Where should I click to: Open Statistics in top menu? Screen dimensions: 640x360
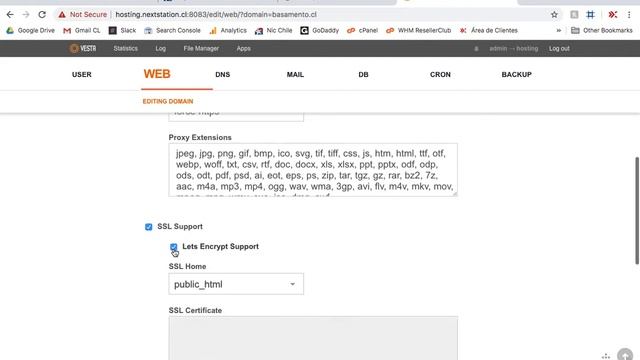pyautogui.click(x=125, y=48)
